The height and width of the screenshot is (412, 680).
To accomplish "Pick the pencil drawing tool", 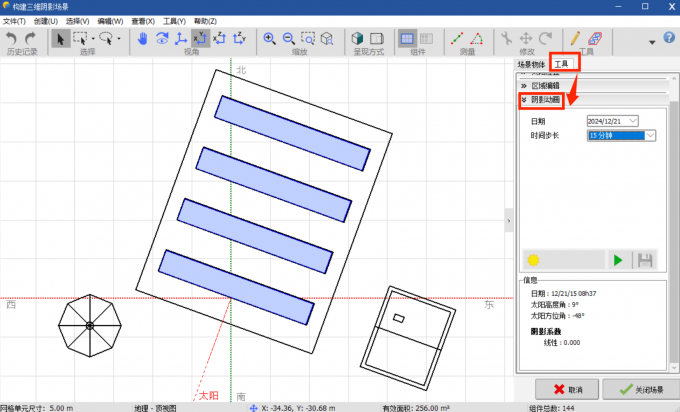I will [576, 38].
